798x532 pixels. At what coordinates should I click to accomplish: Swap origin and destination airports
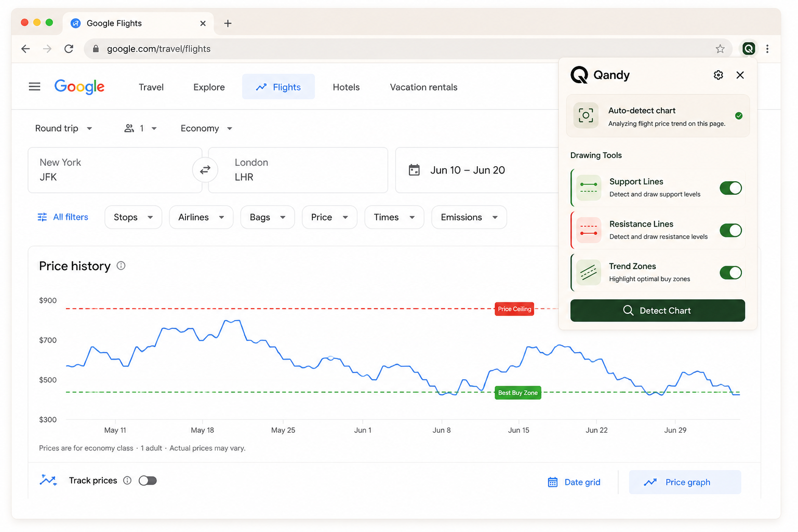(x=205, y=170)
